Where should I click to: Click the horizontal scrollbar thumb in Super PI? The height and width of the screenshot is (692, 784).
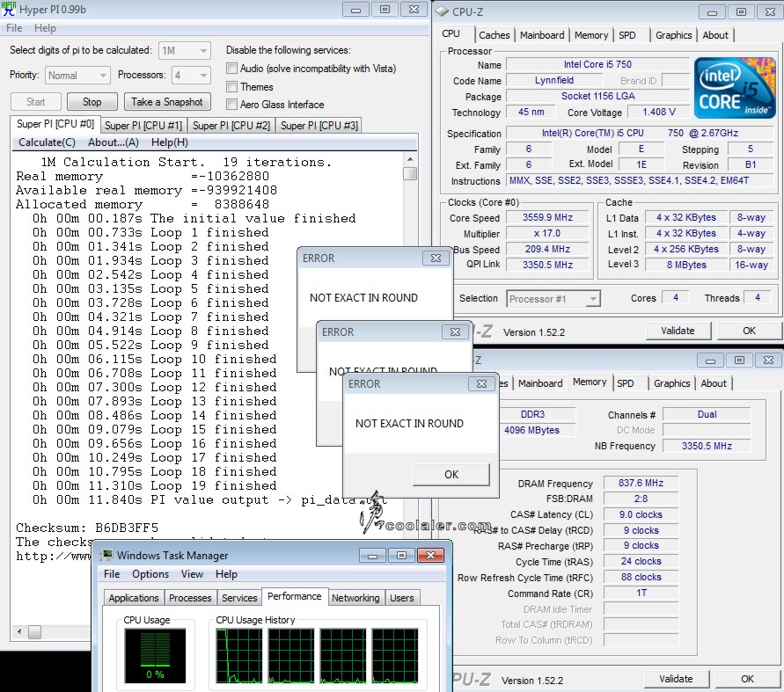34,631
